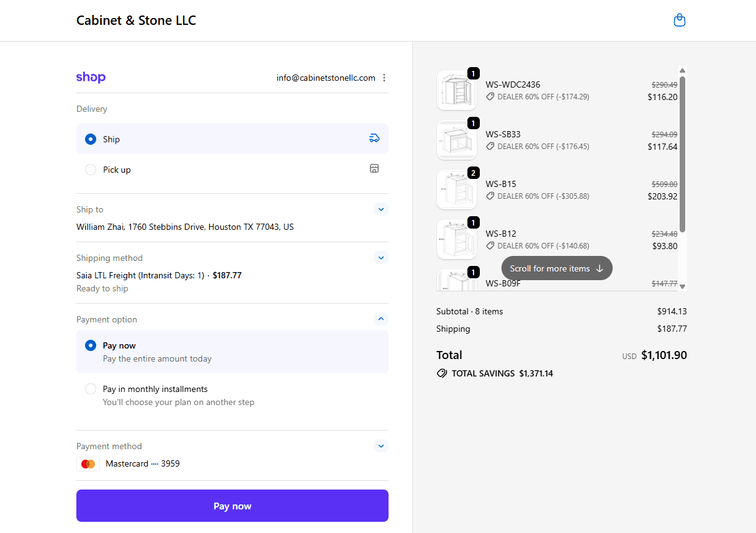Click the WS-SB33 product thumbnail
The height and width of the screenshot is (533, 756).
pos(456,140)
